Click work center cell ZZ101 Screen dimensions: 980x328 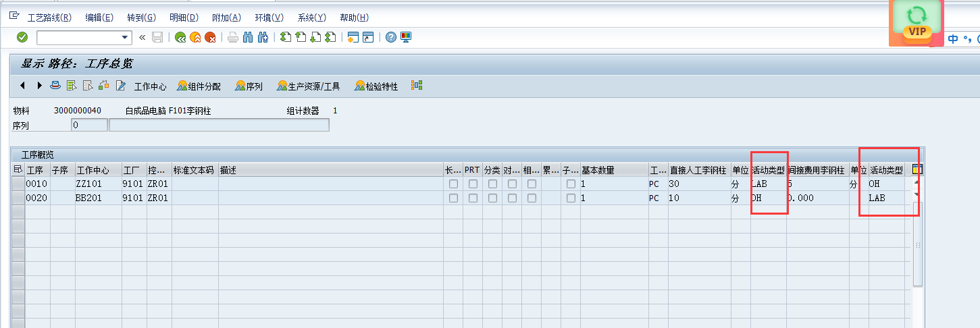click(x=98, y=184)
